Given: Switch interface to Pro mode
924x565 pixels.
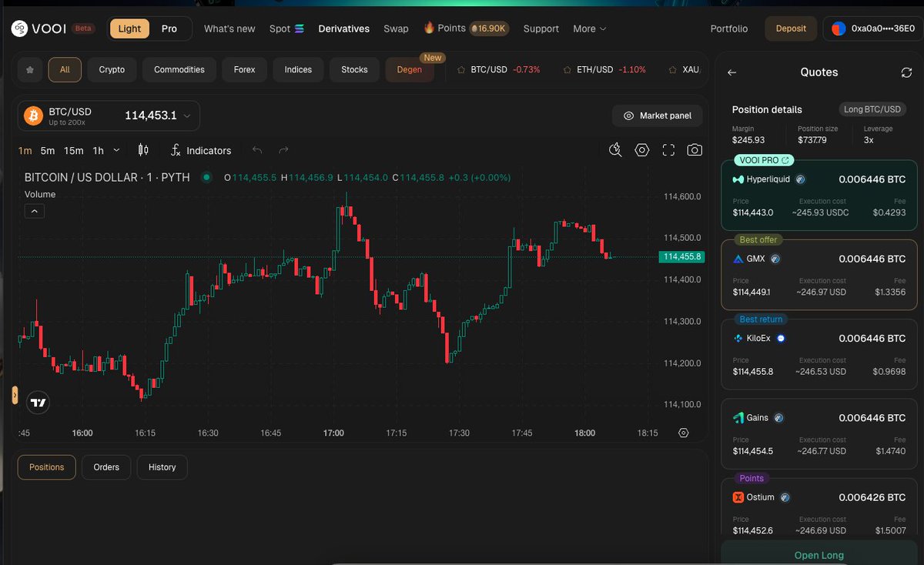Looking at the screenshot, I should click(169, 28).
